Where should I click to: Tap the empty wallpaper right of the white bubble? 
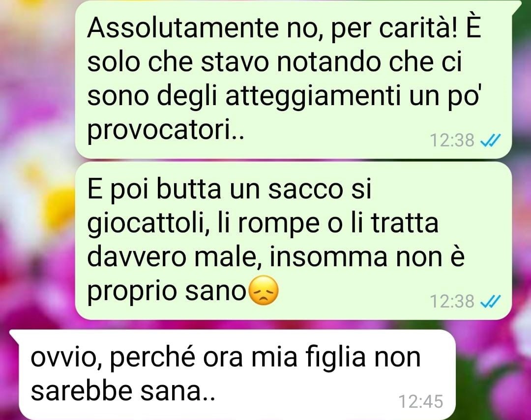pos(493,372)
